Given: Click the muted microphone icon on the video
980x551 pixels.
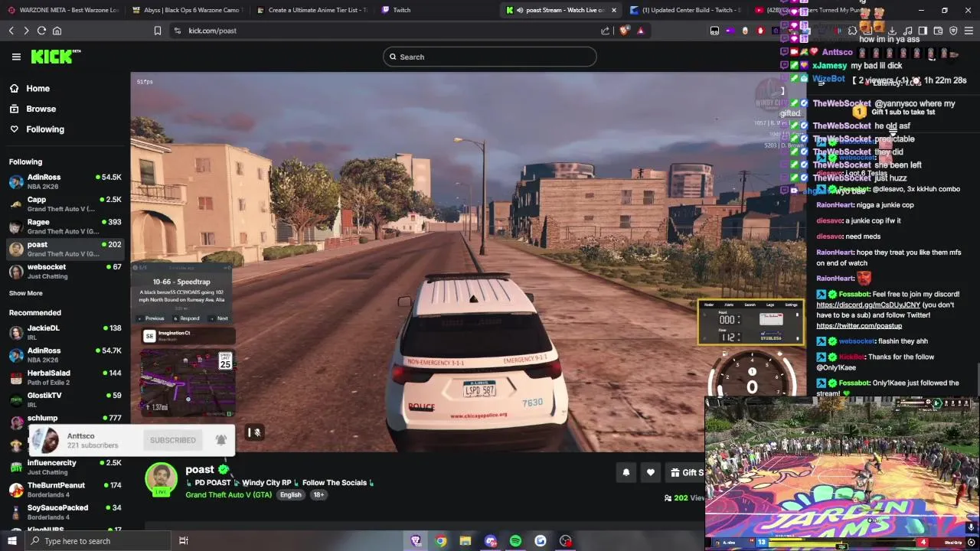Looking at the screenshot, I should [256, 432].
